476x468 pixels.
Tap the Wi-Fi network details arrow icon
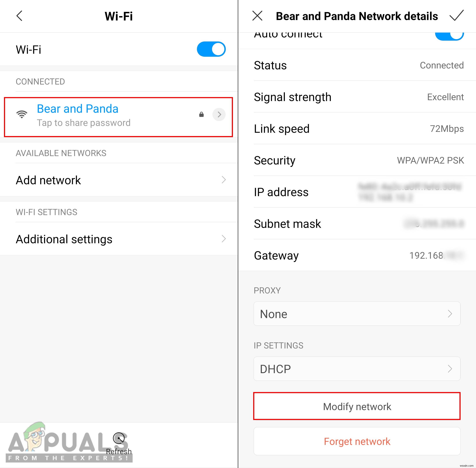point(219,114)
